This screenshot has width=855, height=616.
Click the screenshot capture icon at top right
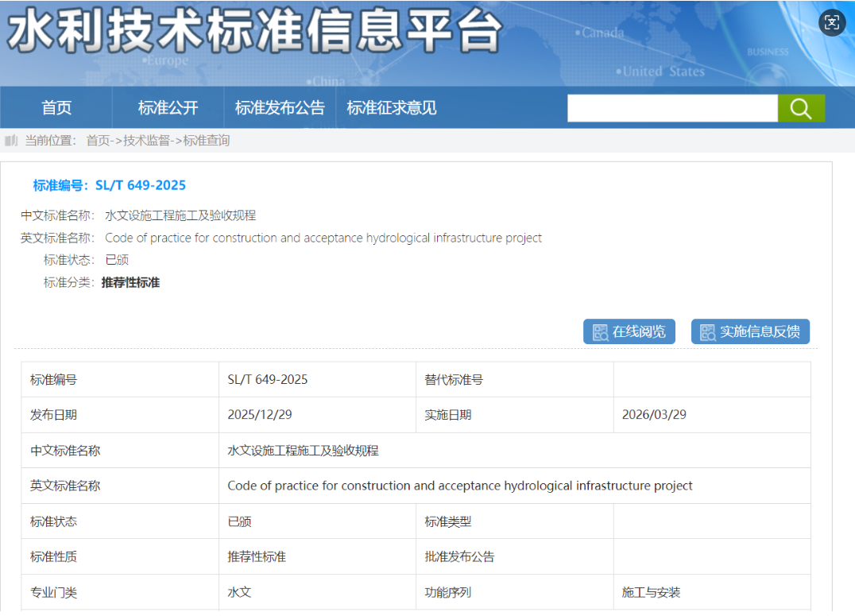point(832,22)
